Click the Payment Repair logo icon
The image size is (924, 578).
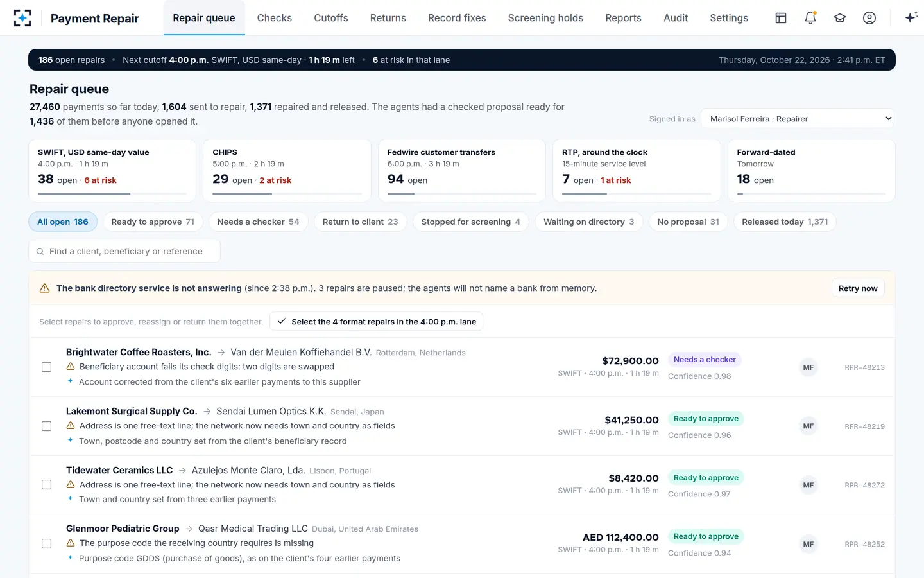pos(22,18)
